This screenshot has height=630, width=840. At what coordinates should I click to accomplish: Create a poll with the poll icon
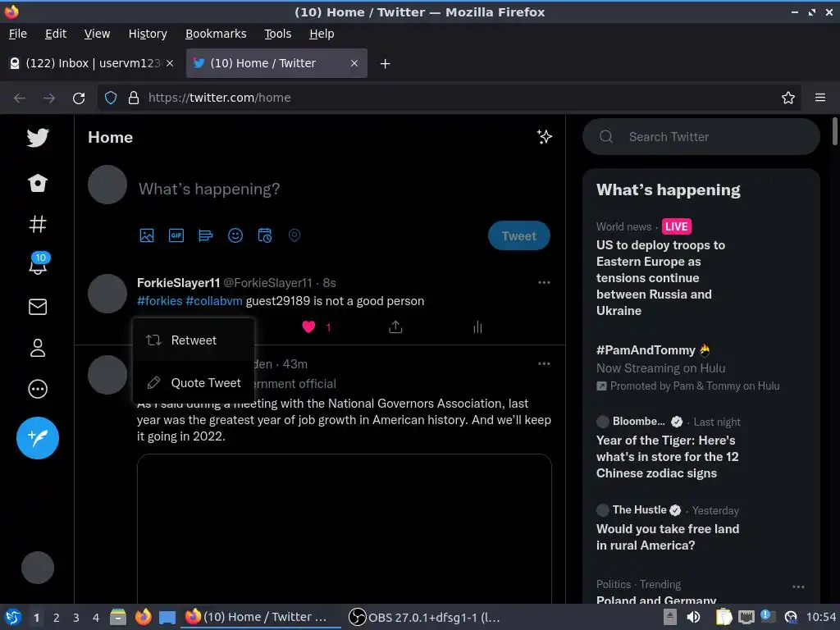(x=206, y=235)
